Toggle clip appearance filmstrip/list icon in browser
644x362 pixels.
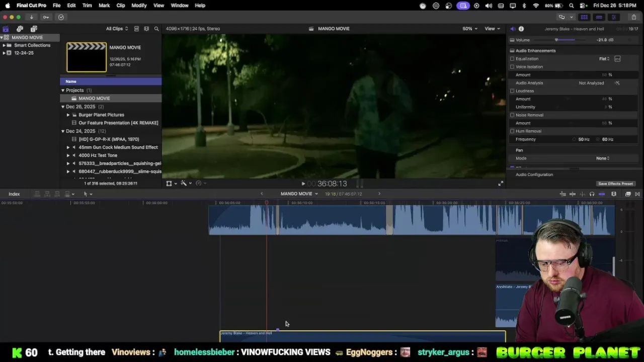(136, 29)
